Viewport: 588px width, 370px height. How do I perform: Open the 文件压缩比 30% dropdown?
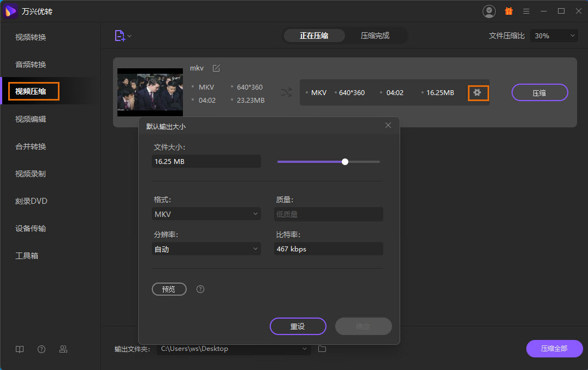click(554, 36)
